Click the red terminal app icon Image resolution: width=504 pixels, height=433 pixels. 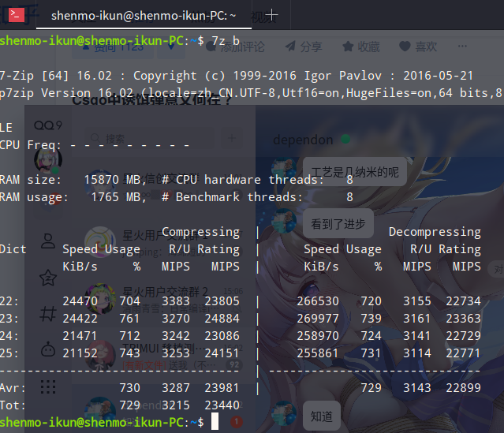[17, 15]
